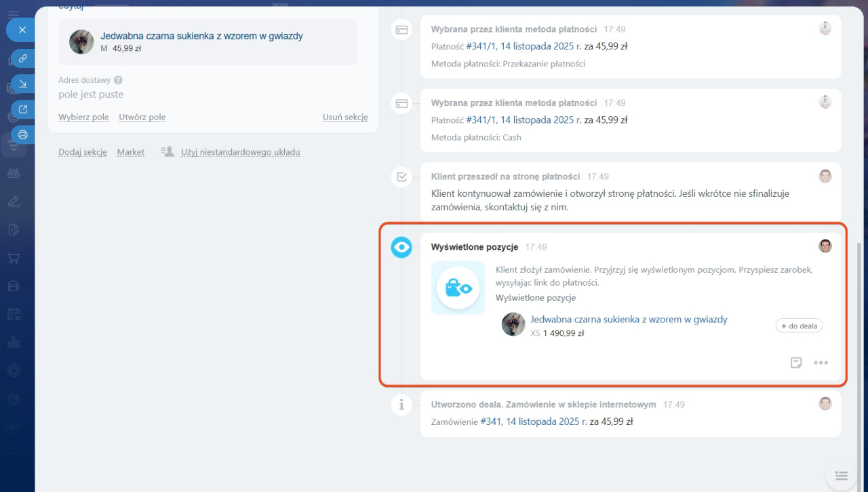Open three-dot menu in Wyświetlone pozycje card
Screen dimensions: 868x492
coord(821,362)
